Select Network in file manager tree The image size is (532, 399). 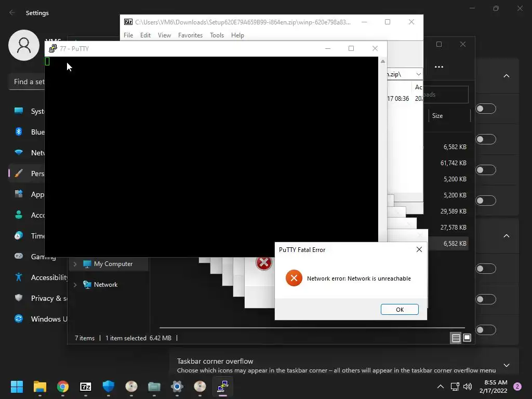coord(105,285)
